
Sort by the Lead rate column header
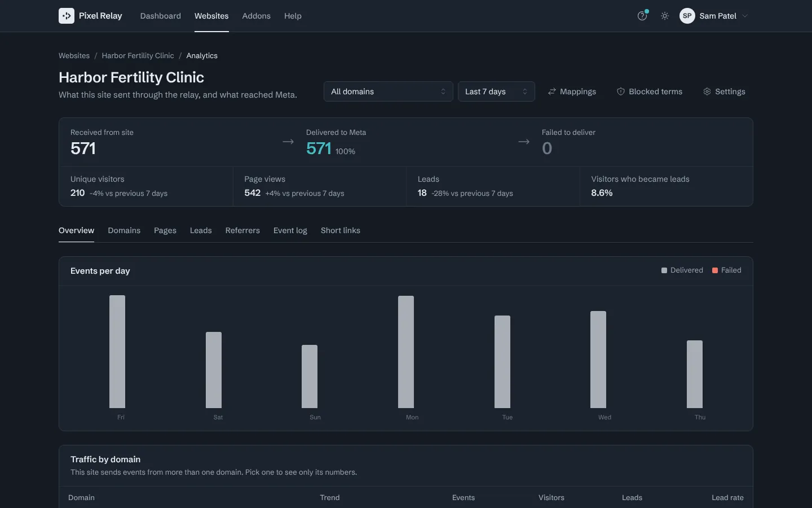coord(727,497)
